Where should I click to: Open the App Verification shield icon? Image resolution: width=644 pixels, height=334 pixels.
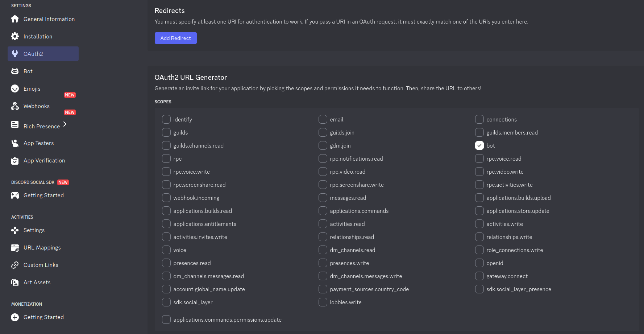(x=14, y=160)
